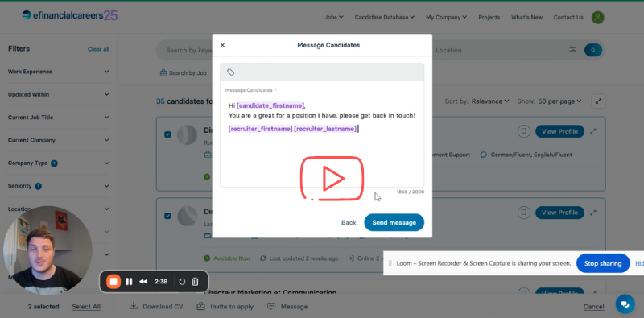
Task: Click the Loom webcam bubble
Action: pos(47,250)
